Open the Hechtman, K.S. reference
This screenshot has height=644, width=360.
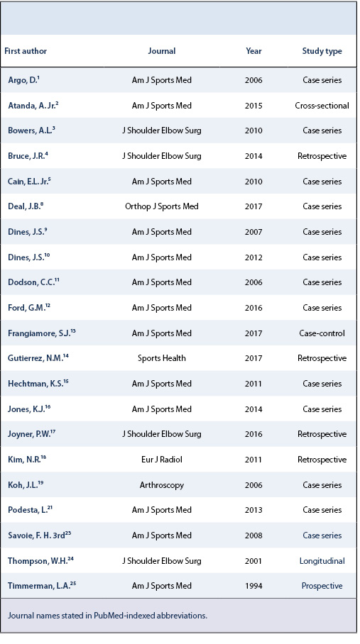(38, 384)
